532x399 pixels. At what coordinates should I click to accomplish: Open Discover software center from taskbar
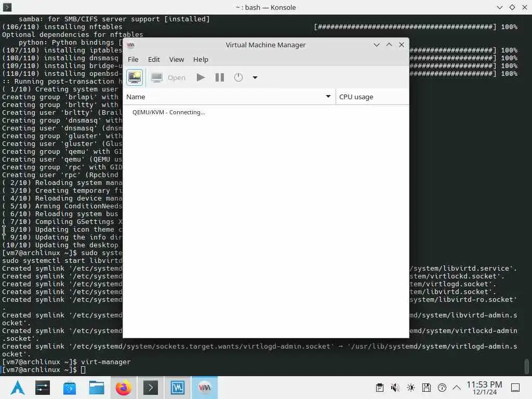[x=70, y=388]
